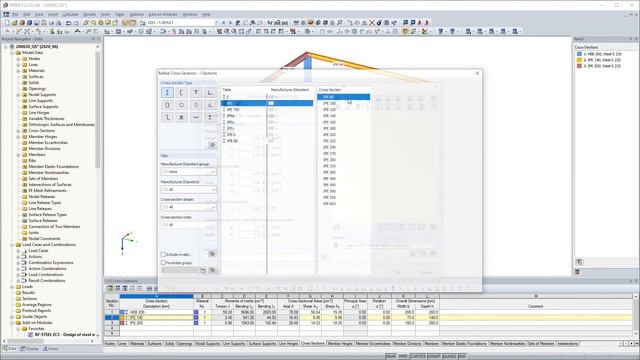Select table row 1 HEB 200 description cell
640x360 pixels.
point(156,312)
